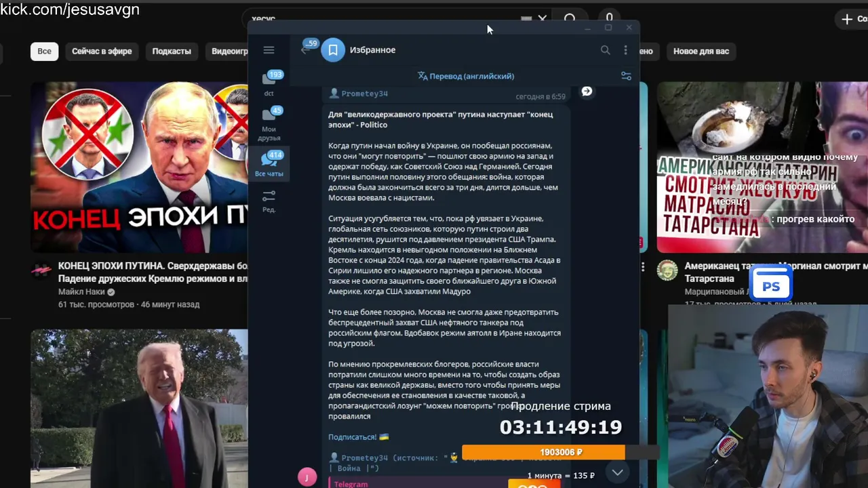The width and height of the screenshot is (868, 488).
Task: Open the Prometey34 forwarded sender name
Action: (x=364, y=94)
